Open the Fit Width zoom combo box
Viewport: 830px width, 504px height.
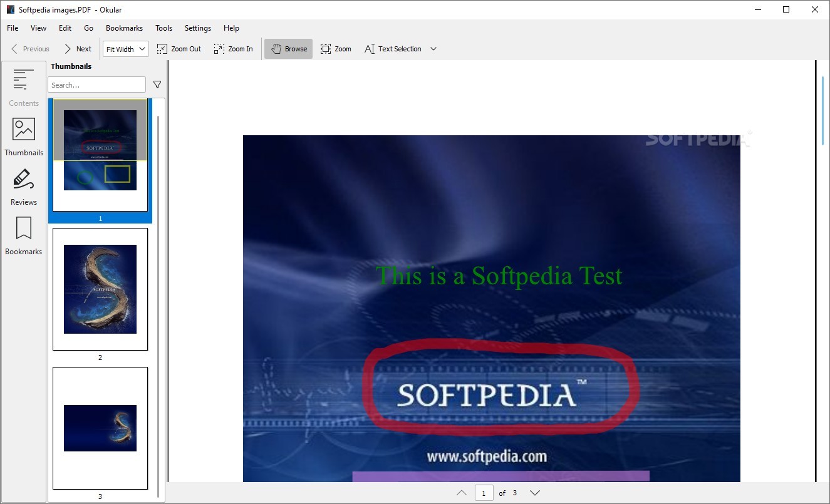(x=126, y=49)
